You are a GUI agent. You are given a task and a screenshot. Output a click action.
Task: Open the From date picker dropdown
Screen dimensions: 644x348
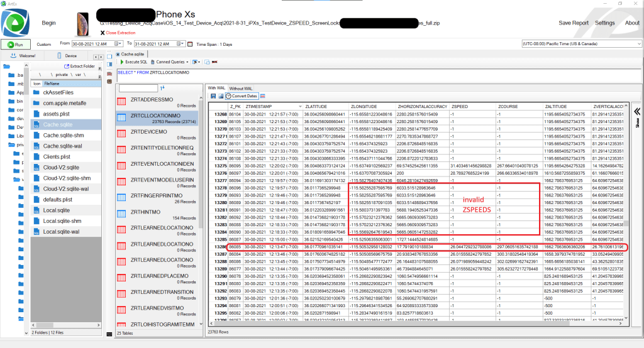(x=118, y=44)
